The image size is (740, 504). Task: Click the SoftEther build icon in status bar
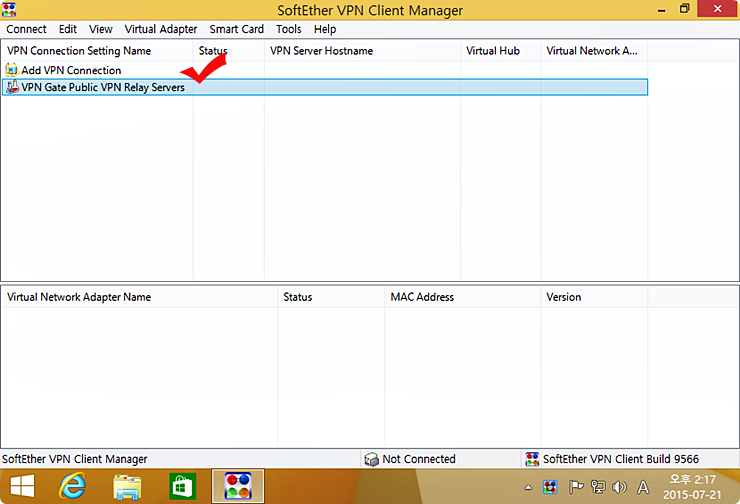(x=532, y=459)
